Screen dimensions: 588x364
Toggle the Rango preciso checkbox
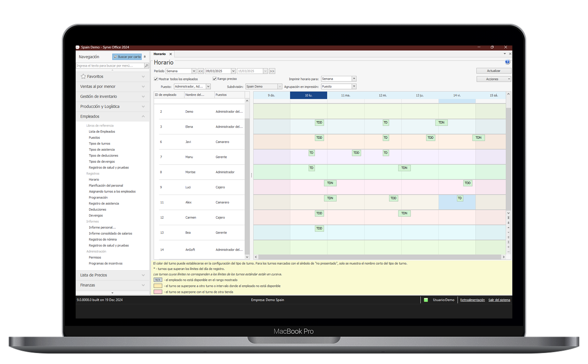215,79
